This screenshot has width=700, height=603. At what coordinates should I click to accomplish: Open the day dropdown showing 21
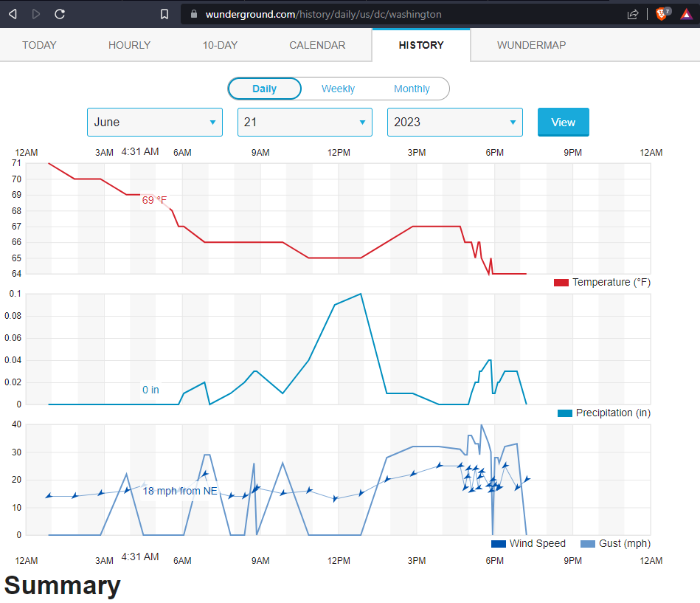pyautogui.click(x=305, y=122)
